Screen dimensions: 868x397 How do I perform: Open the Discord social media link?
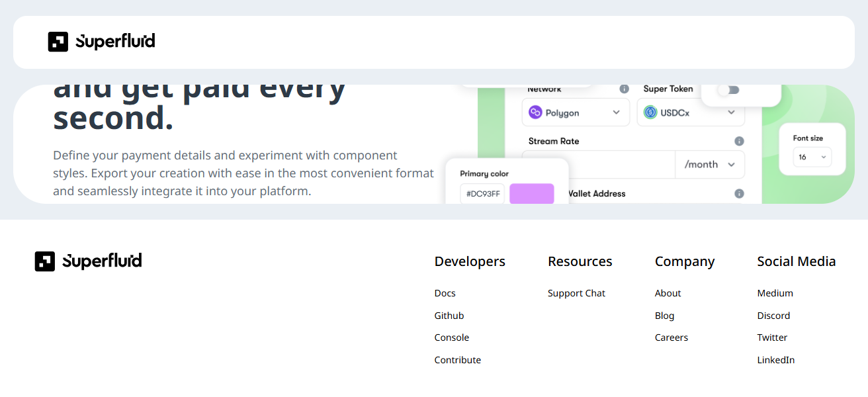point(773,316)
